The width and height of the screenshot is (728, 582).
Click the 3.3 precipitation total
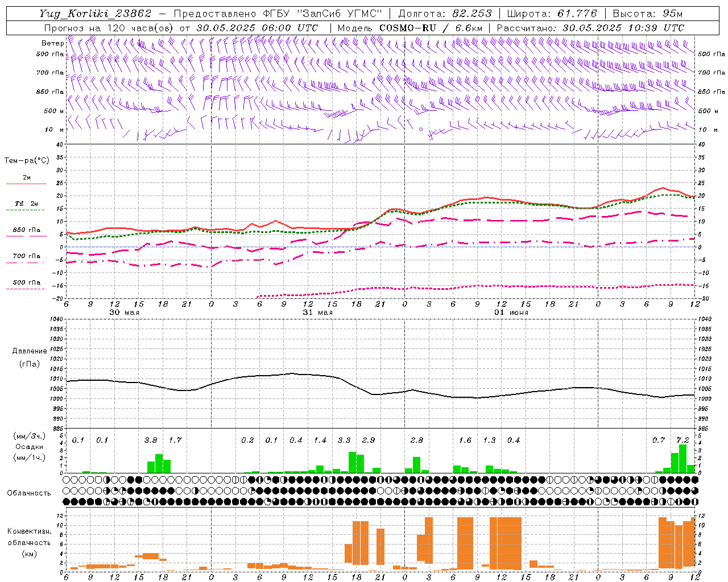coord(344,440)
